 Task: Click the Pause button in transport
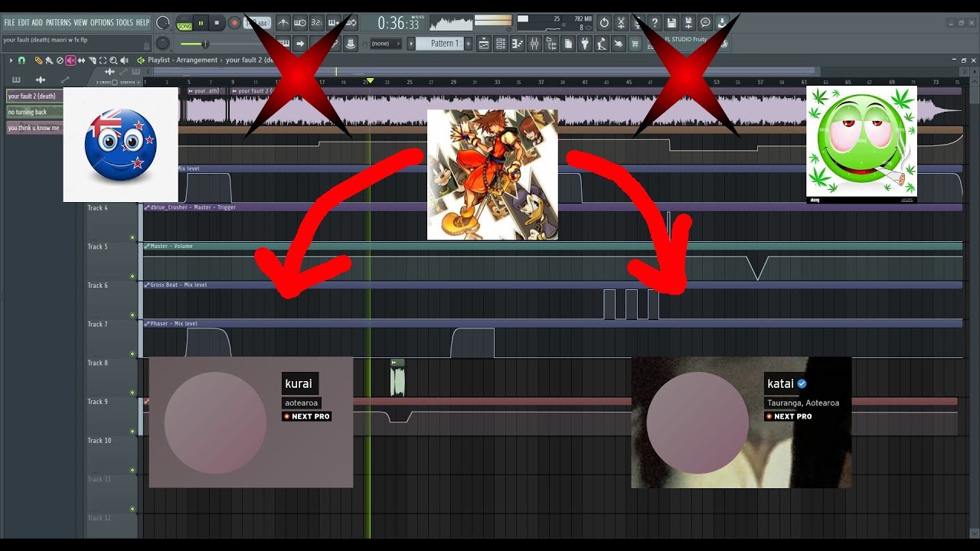pyautogui.click(x=201, y=23)
